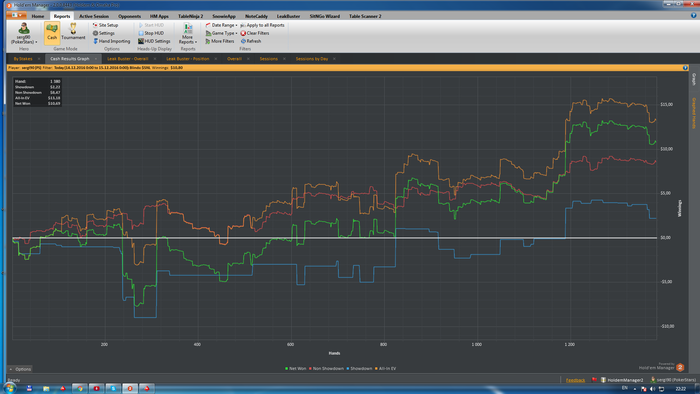Screen dimensions: 700x394
Task: Apply filters to all reports
Action: coord(262,25)
